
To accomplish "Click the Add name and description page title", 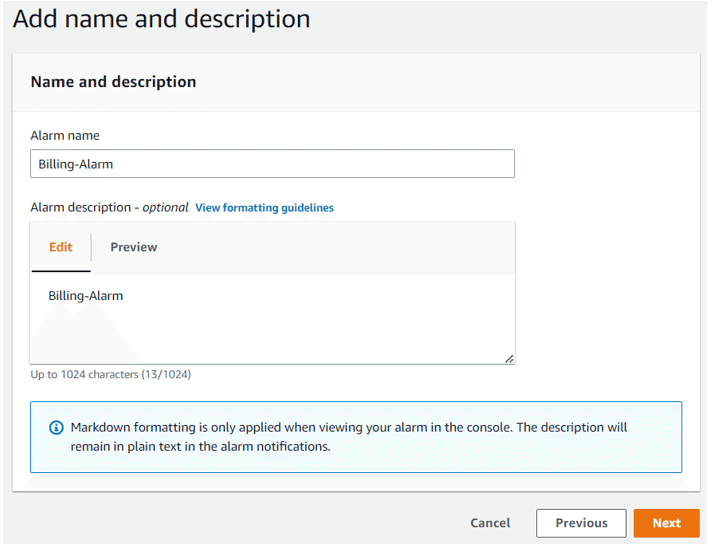I will (162, 19).
